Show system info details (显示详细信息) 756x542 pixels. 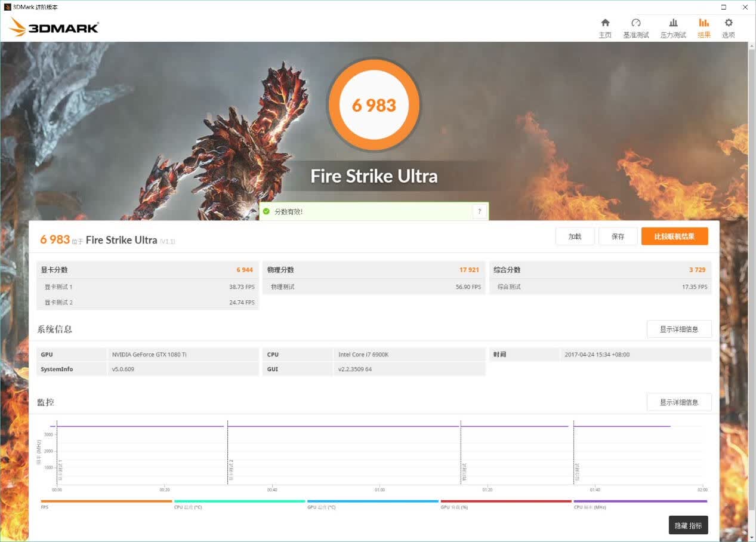679,329
